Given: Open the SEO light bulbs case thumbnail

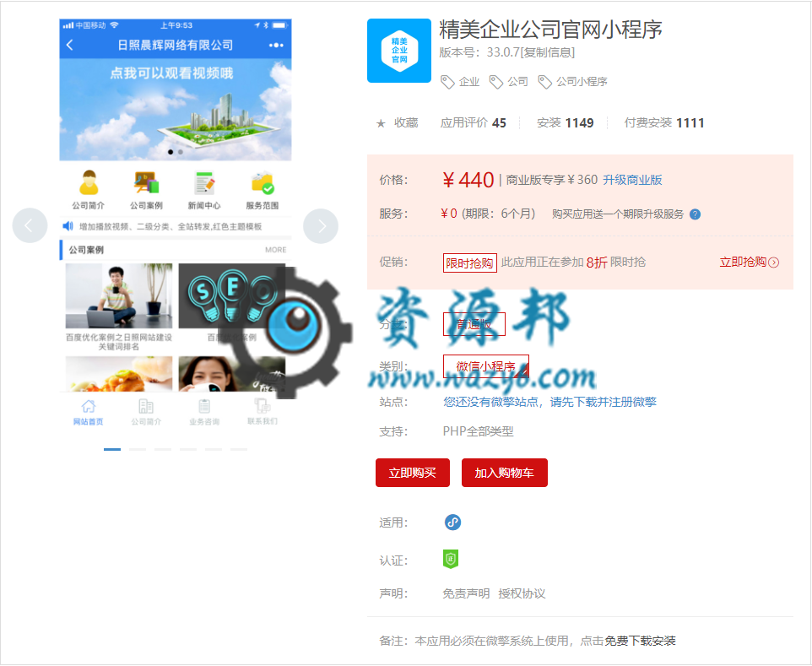Looking at the screenshot, I should (x=231, y=295).
